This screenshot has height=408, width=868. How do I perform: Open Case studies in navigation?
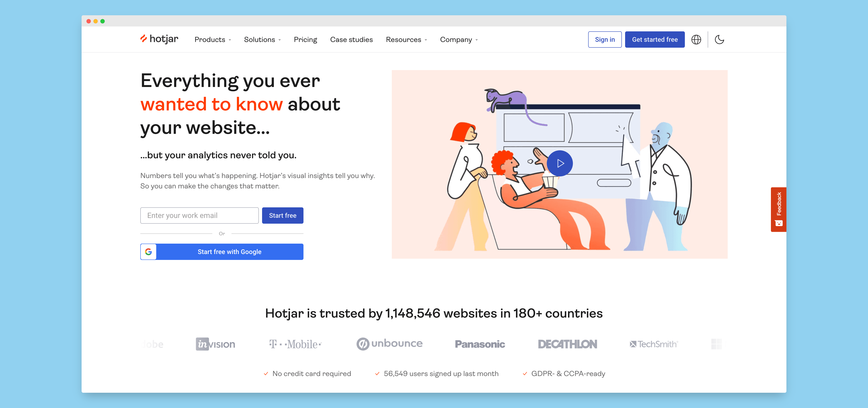(x=351, y=40)
